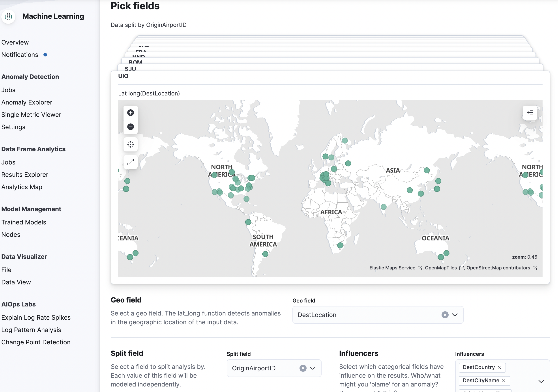
Task: Open the Influencers dropdown chevron
Action: click(x=541, y=381)
